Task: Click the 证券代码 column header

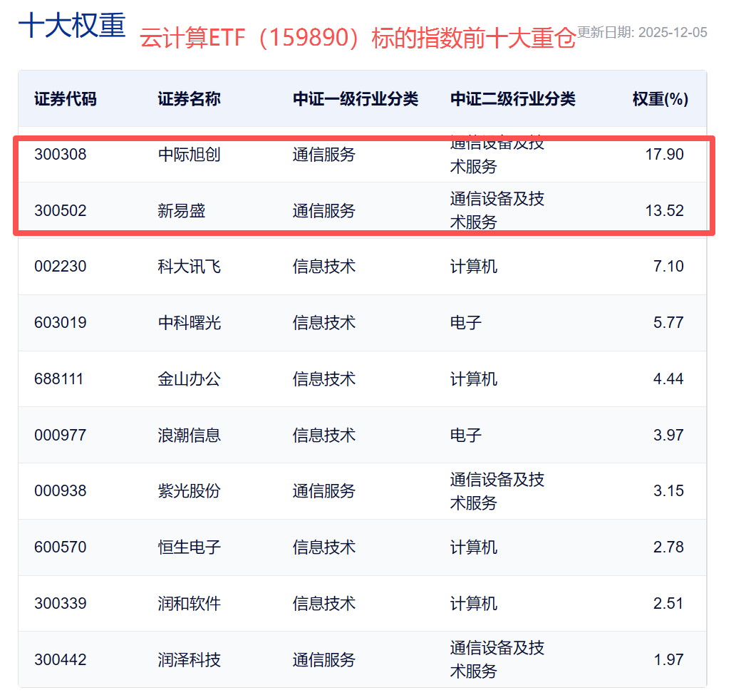Action: click(65, 99)
